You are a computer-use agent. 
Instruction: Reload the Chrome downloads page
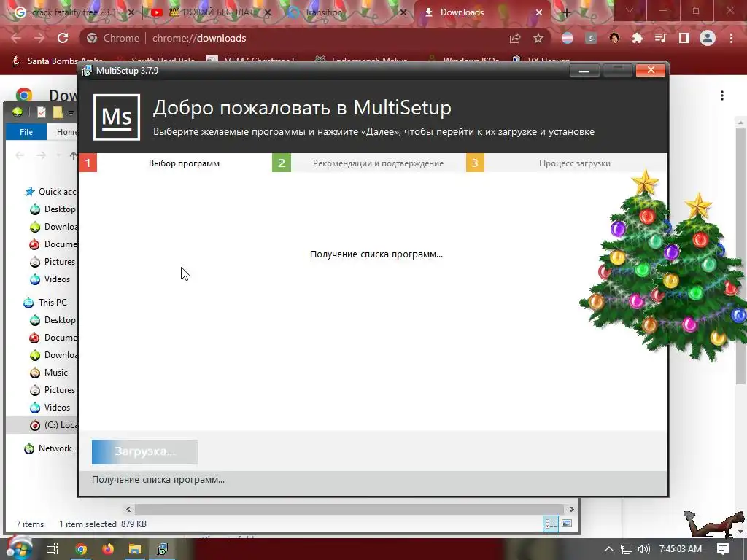[x=63, y=38]
